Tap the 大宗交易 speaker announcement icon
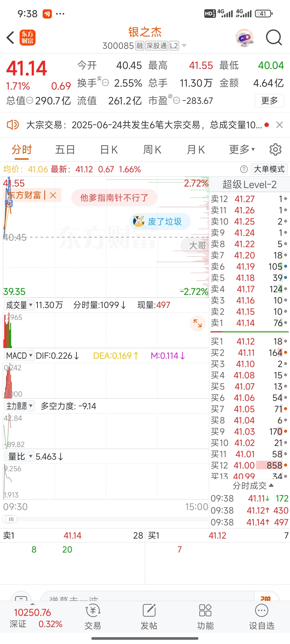 pos(13,125)
